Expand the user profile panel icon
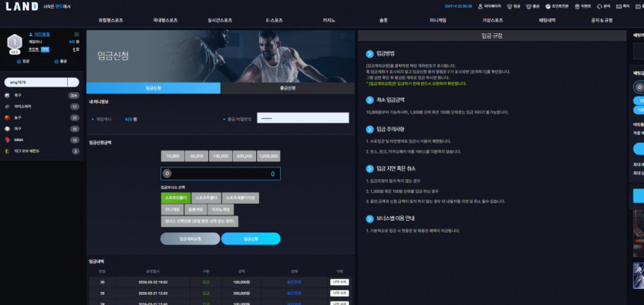Viewport: 644px width, 305px height. (76, 35)
